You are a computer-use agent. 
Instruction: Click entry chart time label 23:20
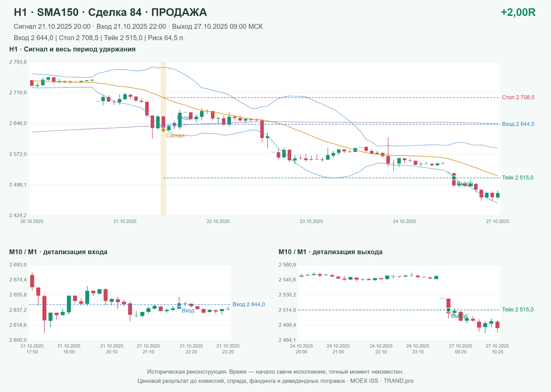tap(228, 352)
